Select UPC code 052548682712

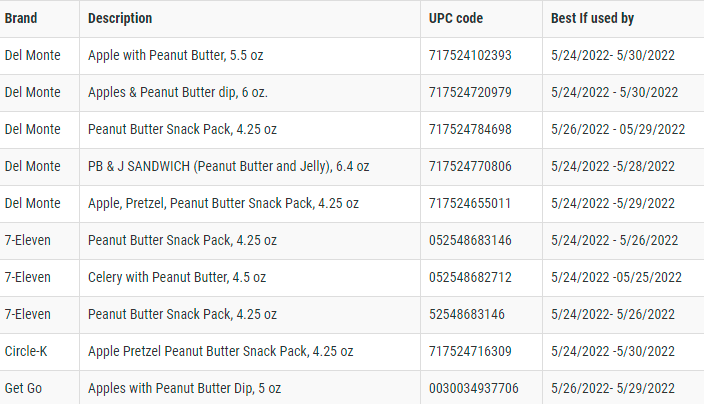click(x=470, y=277)
